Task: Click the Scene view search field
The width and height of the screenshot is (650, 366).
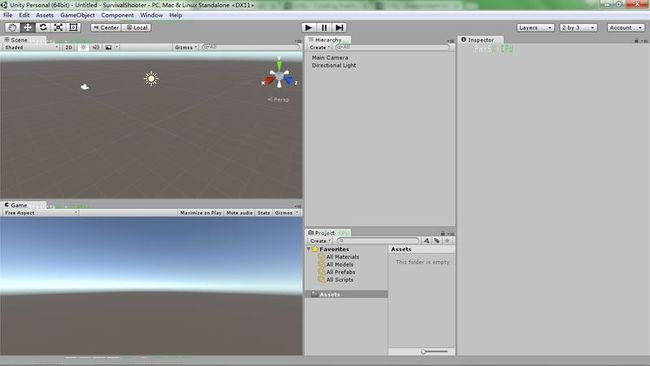Action: tap(250, 47)
